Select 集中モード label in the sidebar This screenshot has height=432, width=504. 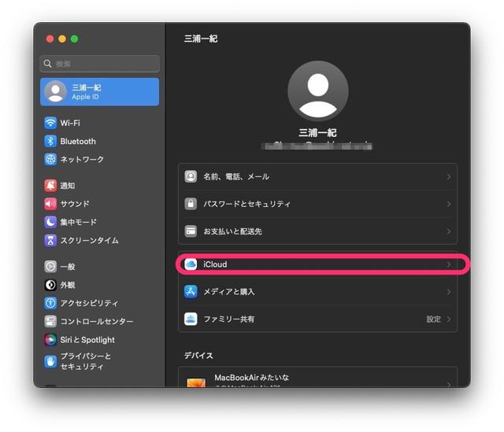coord(79,222)
